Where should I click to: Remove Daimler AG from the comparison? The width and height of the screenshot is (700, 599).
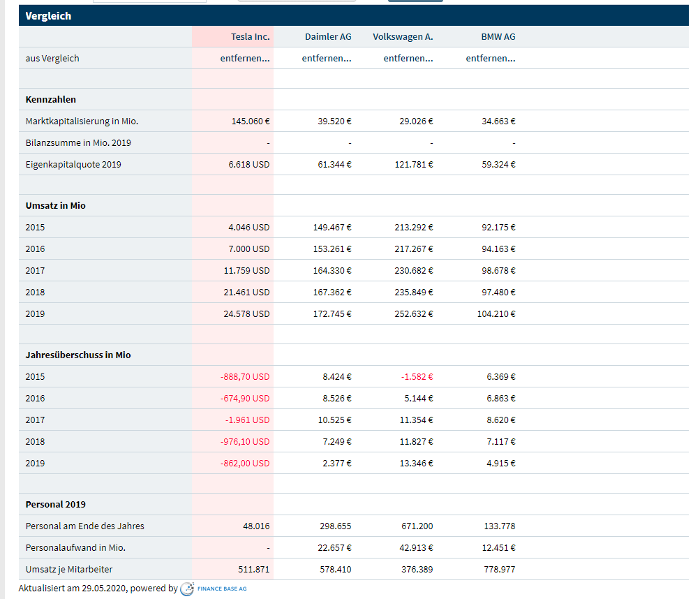coord(326,59)
